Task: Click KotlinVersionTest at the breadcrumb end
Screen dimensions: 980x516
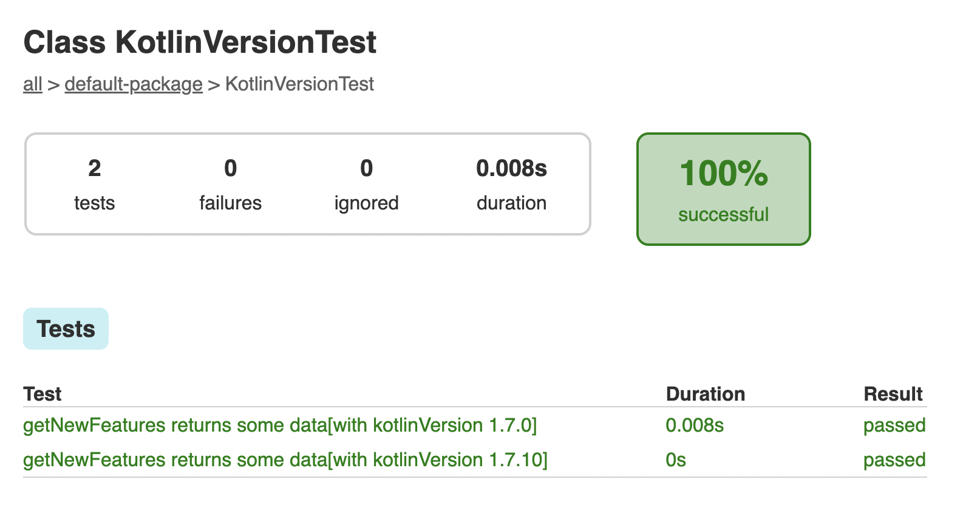Action: [x=299, y=84]
